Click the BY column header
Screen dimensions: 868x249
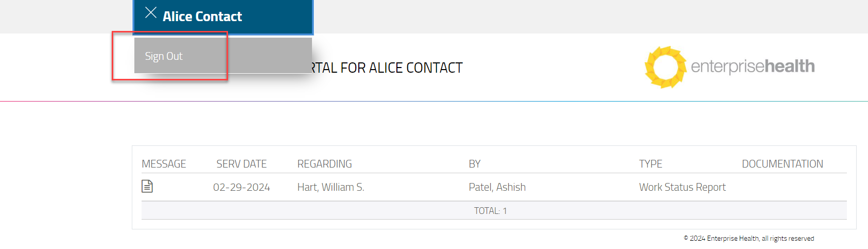click(474, 164)
